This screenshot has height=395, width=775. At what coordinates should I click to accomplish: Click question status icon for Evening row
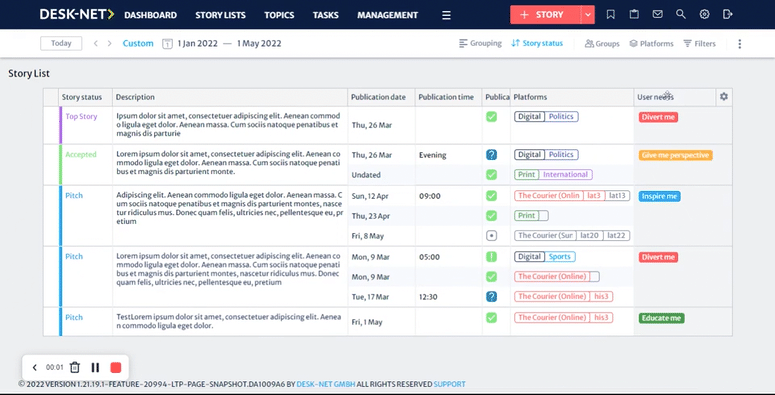pos(491,155)
